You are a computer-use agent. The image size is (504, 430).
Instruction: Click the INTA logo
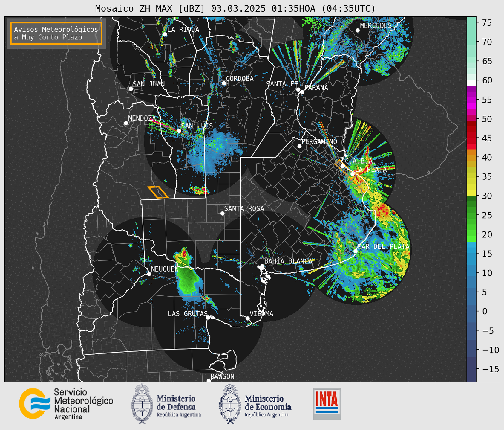coord(327,404)
